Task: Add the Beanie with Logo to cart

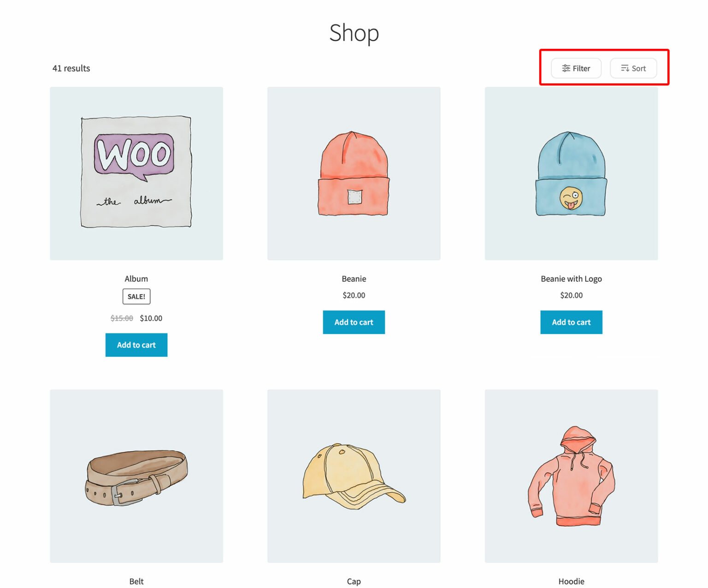Action: pyautogui.click(x=571, y=322)
